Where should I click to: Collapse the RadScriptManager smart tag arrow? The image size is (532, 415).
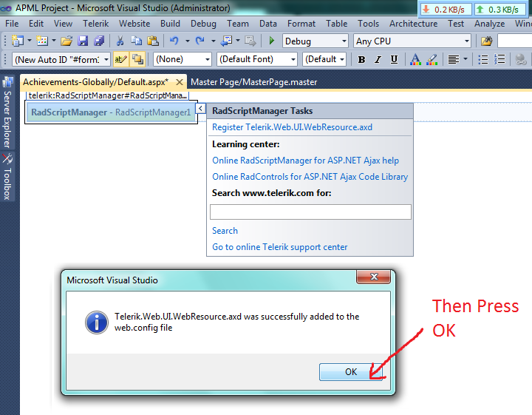point(200,108)
